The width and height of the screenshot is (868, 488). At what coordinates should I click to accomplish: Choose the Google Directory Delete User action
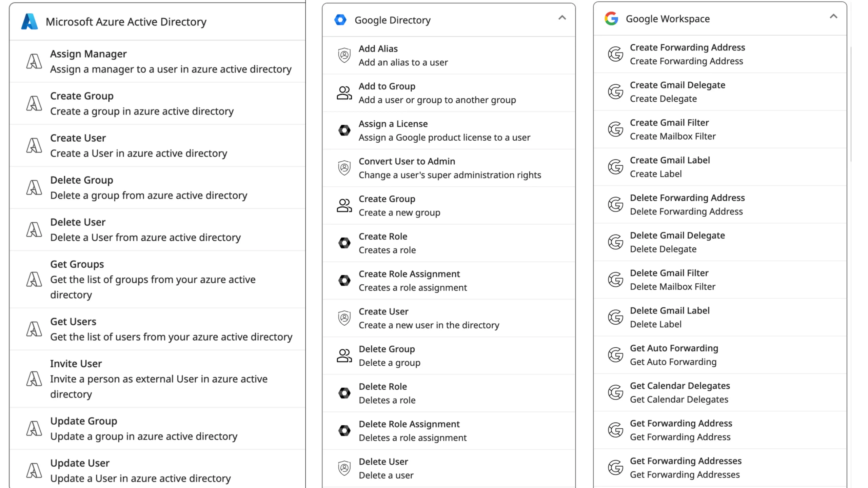[x=449, y=468]
